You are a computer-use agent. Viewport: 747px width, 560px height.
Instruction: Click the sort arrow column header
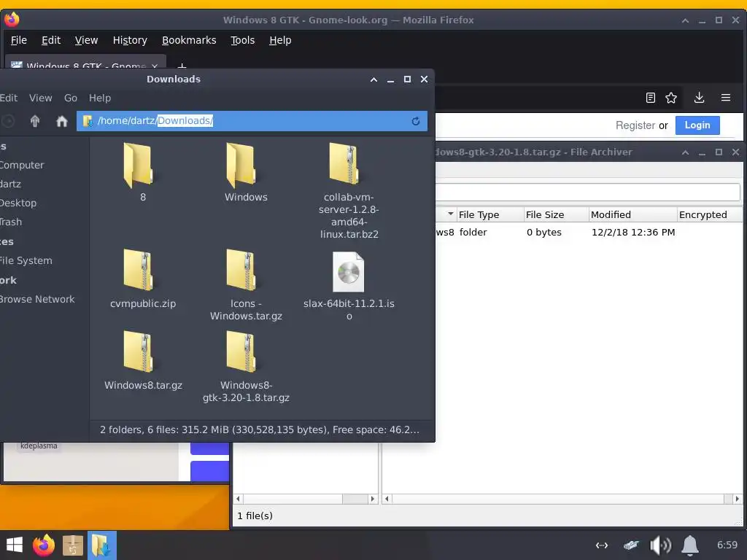point(450,214)
